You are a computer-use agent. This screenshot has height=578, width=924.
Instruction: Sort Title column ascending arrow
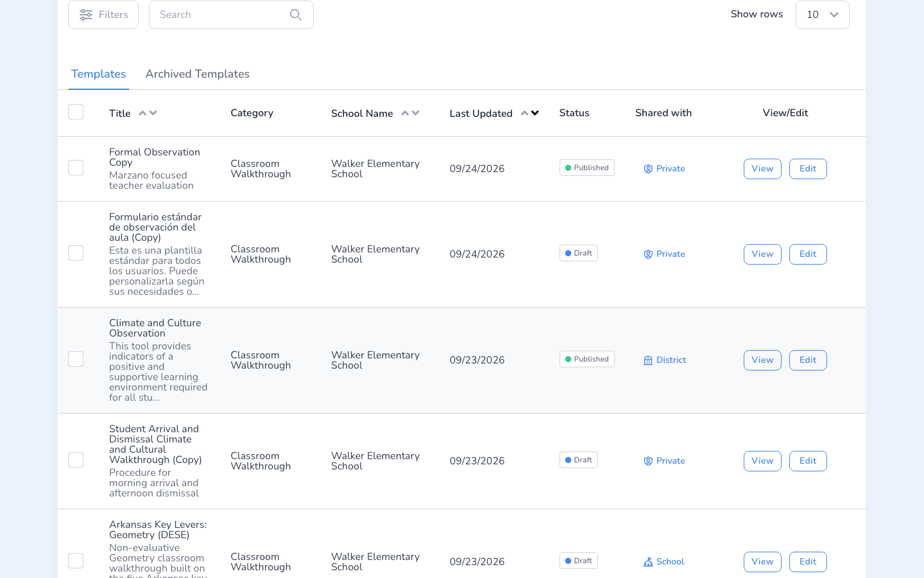pyautogui.click(x=142, y=113)
